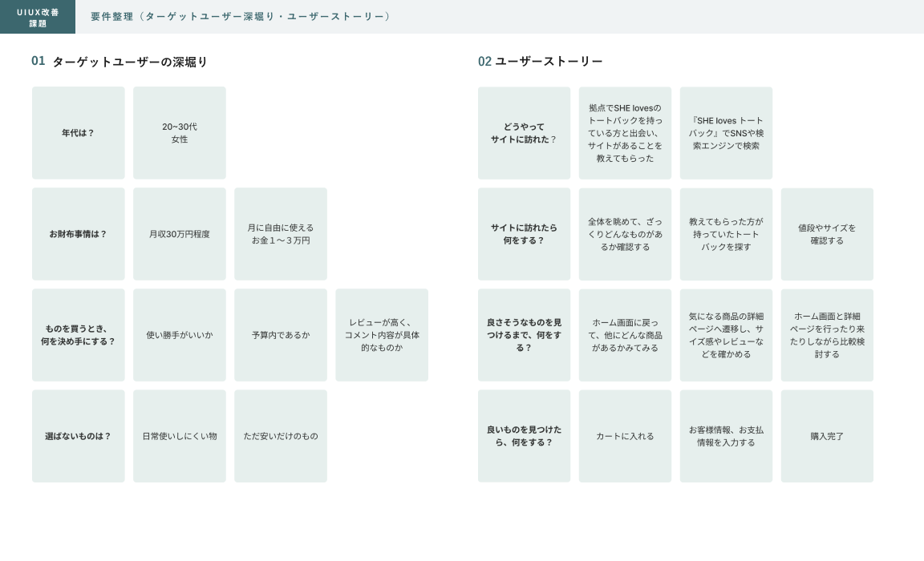Click the カートに入れる card
Screen dimensions: 924x561
click(625, 436)
